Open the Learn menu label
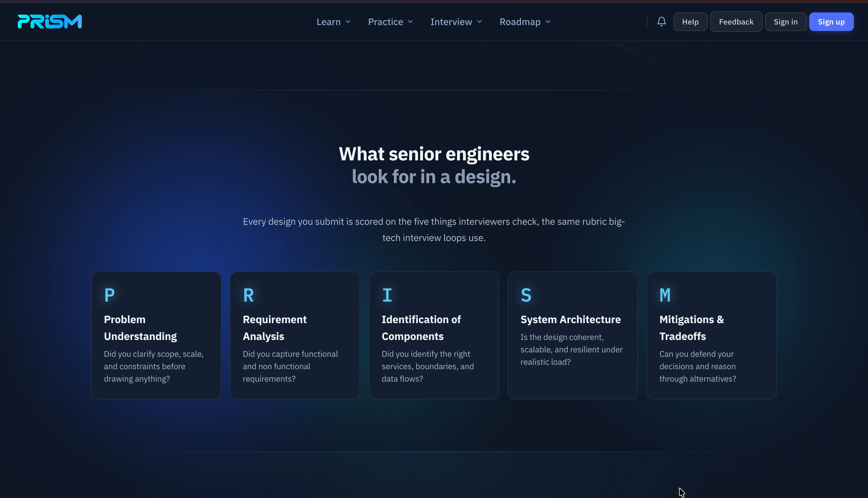The width and height of the screenshot is (868, 498). 328,22
